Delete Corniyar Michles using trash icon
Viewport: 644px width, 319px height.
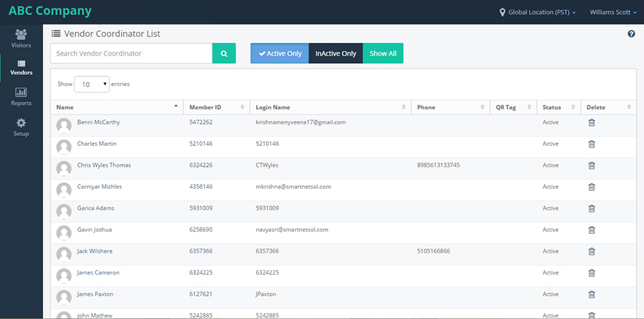pos(592,187)
